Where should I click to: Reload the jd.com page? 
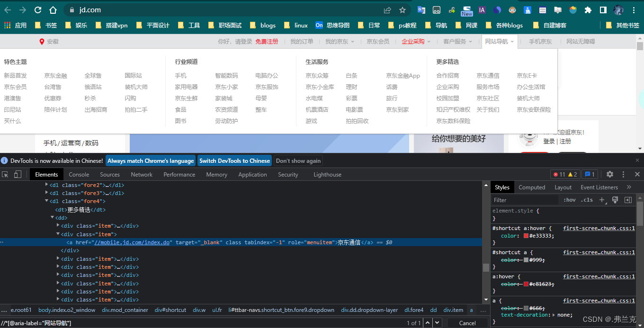tap(38, 10)
